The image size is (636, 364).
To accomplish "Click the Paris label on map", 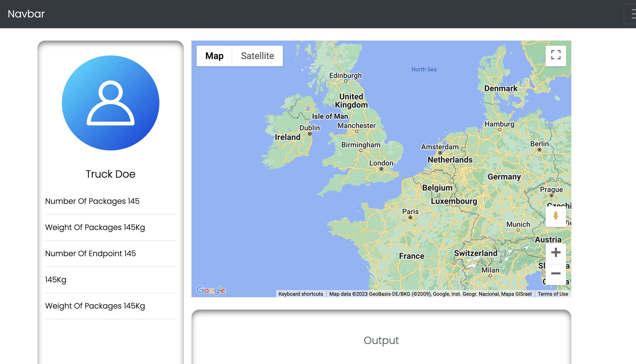I will (410, 212).
